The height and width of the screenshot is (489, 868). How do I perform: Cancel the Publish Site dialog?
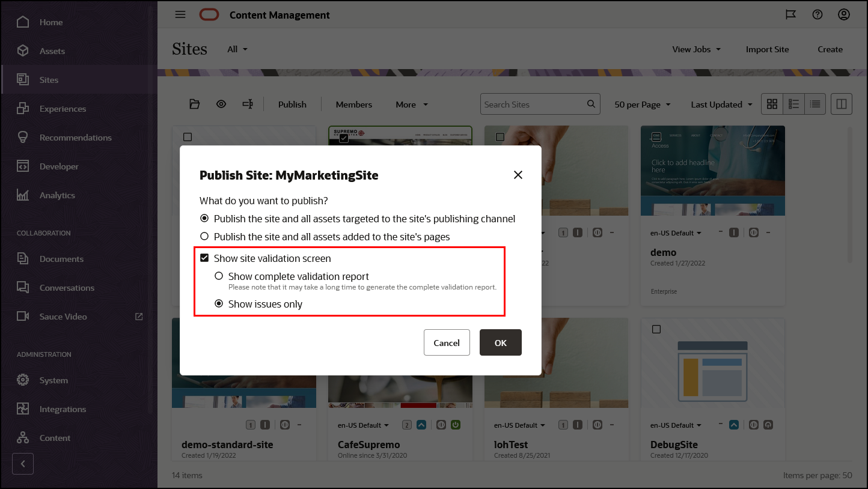447,342
